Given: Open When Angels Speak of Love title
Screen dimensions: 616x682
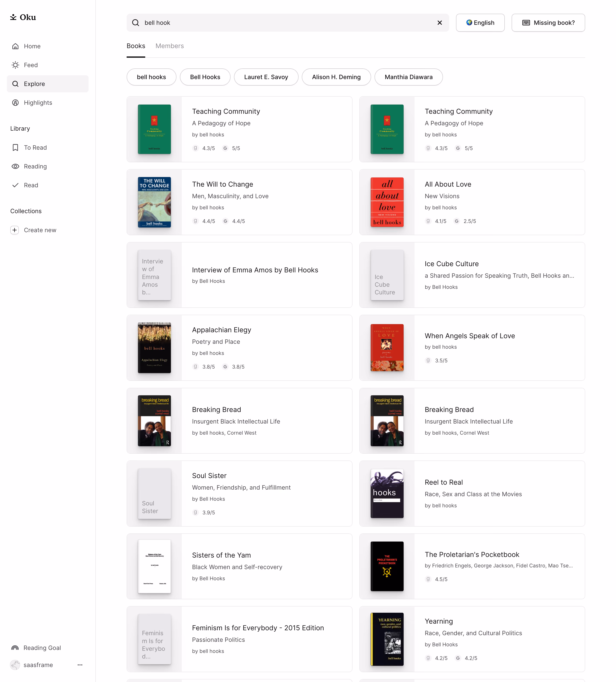Looking at the screenshot, I should (470, 336).
